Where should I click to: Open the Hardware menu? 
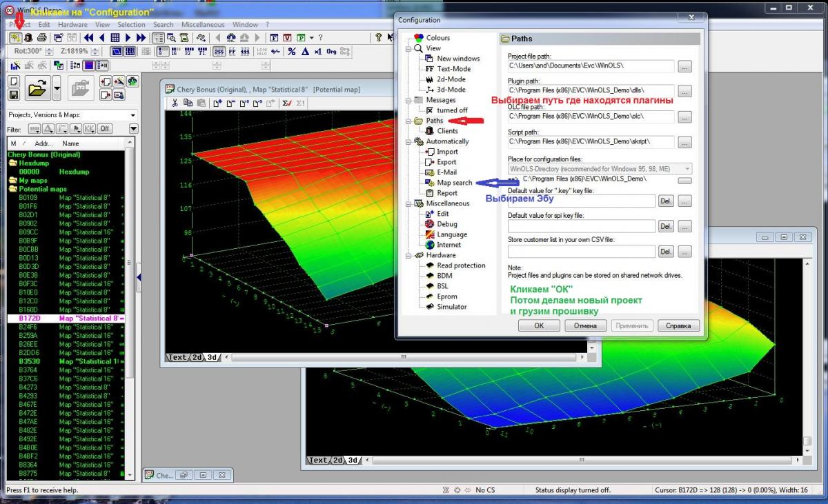click(72, 25)
